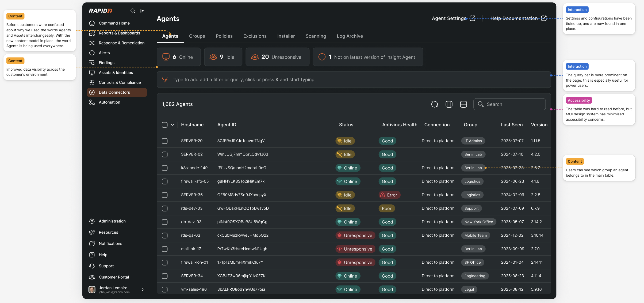
Task: Collapse the sidebar navigation with the collapse icon
Action: point(142,11)
